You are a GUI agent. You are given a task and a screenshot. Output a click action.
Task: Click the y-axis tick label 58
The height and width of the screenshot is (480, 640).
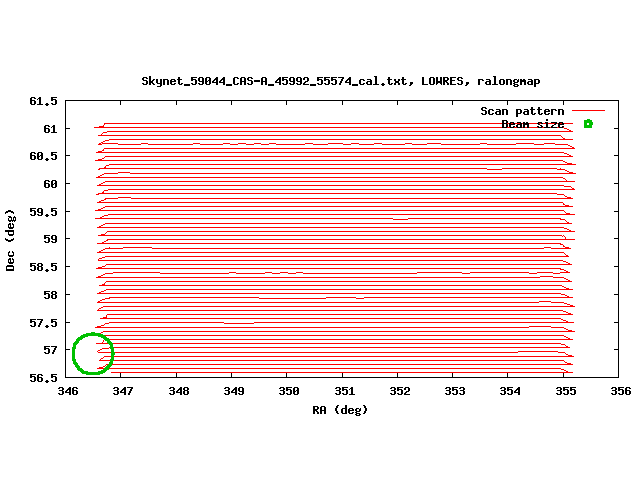(50, 295)
